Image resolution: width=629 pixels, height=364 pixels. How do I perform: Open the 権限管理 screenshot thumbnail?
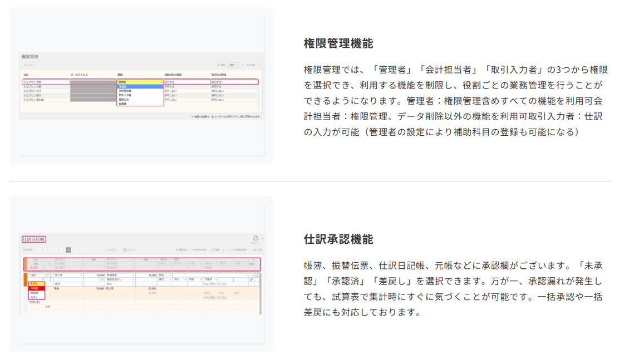(x=141, y=86)
